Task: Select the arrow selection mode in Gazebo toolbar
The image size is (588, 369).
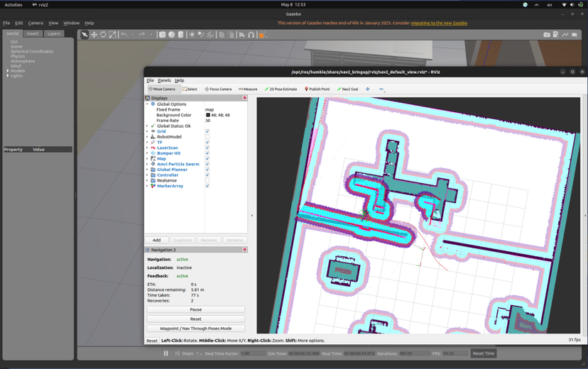Action: coord(85,35)
